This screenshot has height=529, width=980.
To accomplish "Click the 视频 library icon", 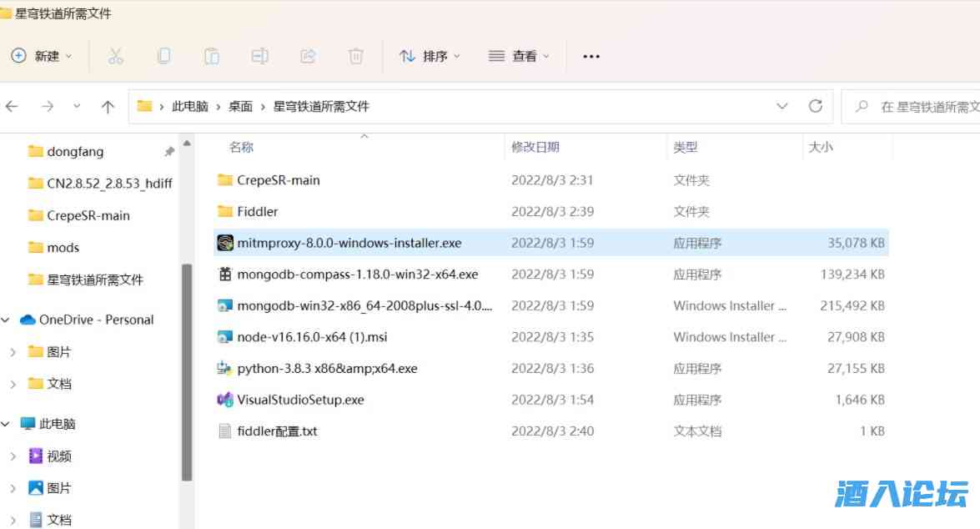I will coord(36,456).
